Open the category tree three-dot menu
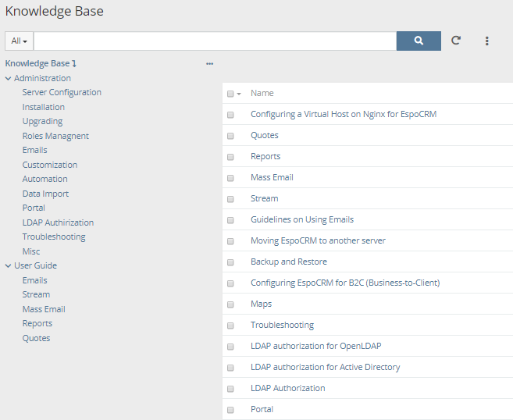 point(210,64)
